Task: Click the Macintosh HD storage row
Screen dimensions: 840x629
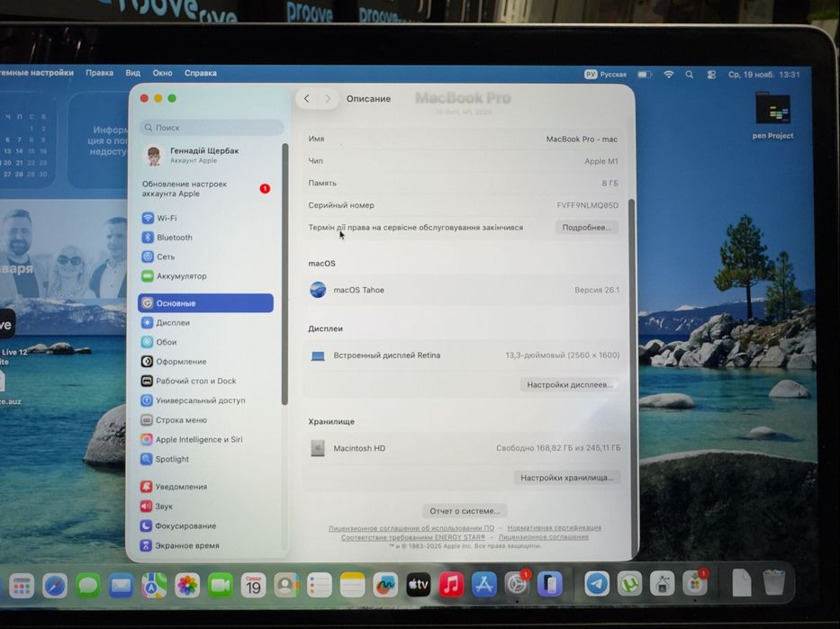Action: click(x=464, y=448)
